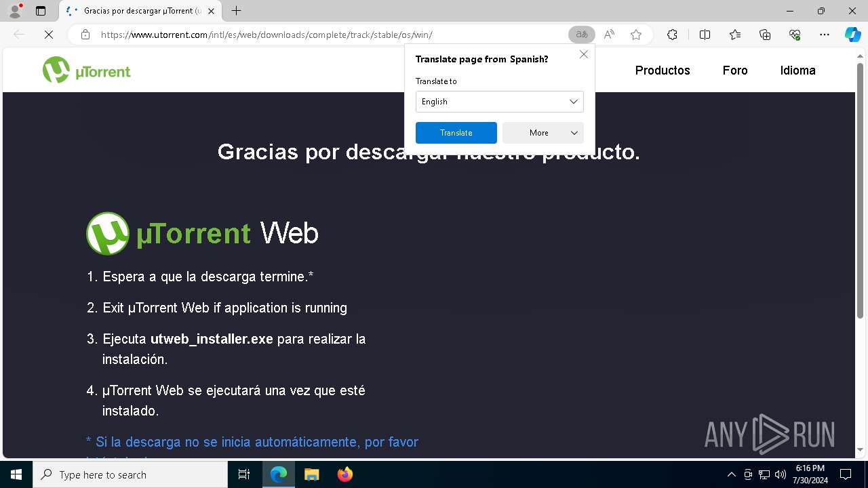
Task: Open the Edge profile icon
Action: tap(15, 11)
